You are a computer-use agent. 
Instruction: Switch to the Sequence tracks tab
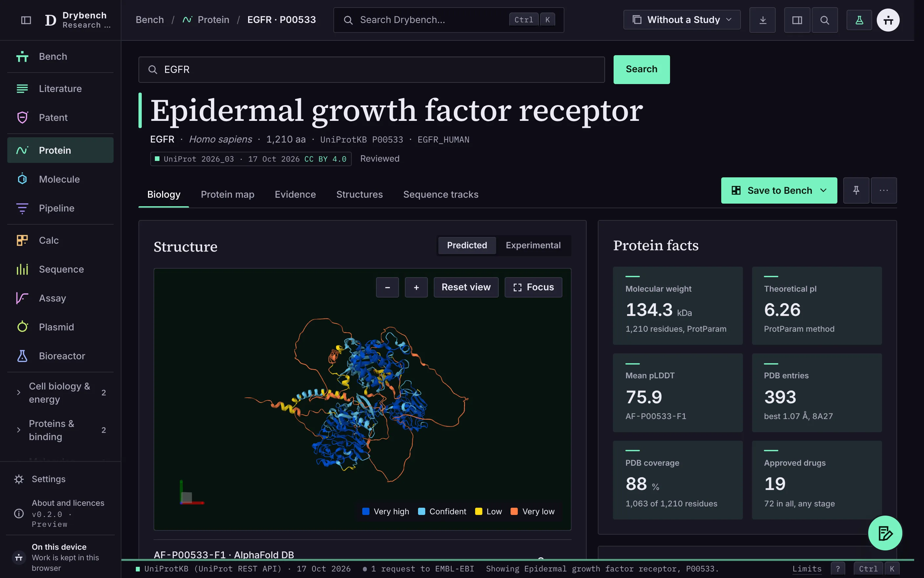441,194
